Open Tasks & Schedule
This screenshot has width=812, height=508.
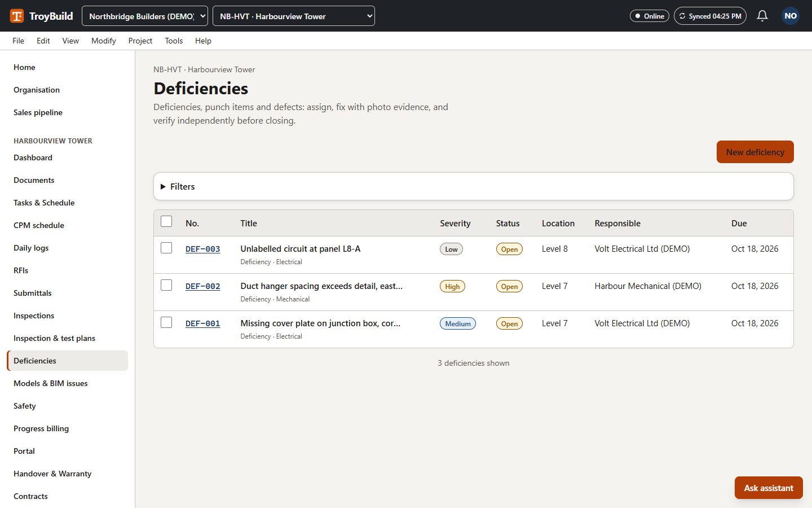tap(68, 203)
